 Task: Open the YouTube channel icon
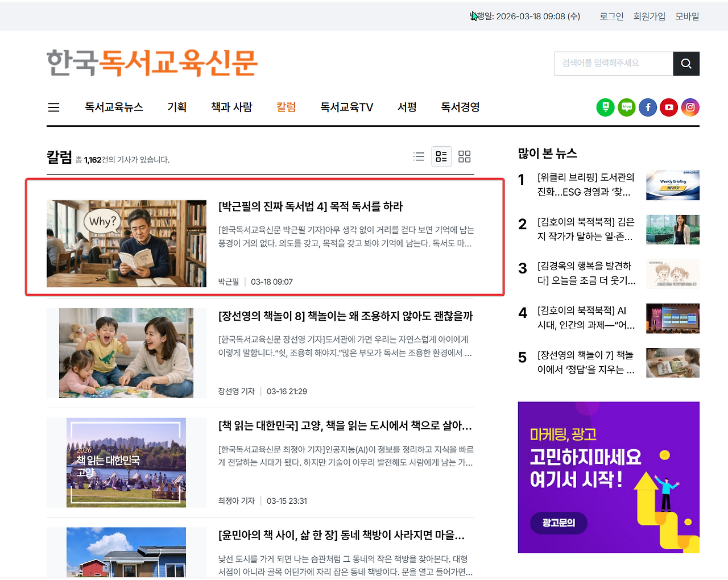669,107
